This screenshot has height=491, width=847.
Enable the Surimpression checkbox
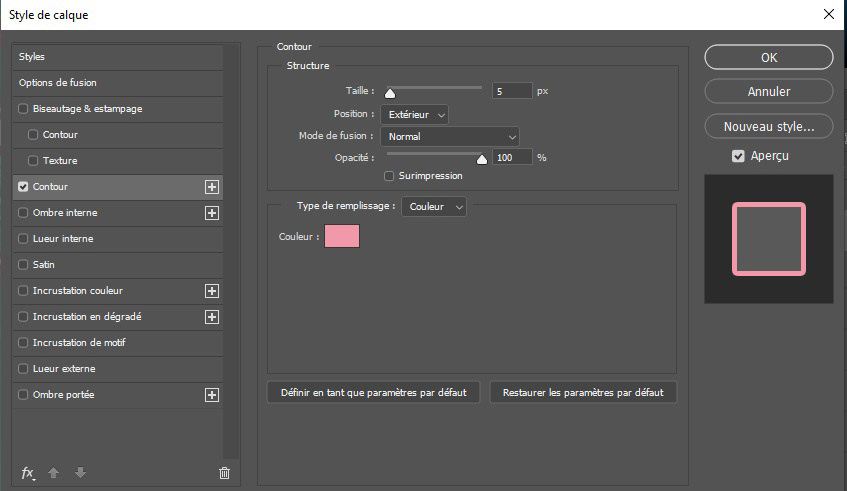[389, 176]
